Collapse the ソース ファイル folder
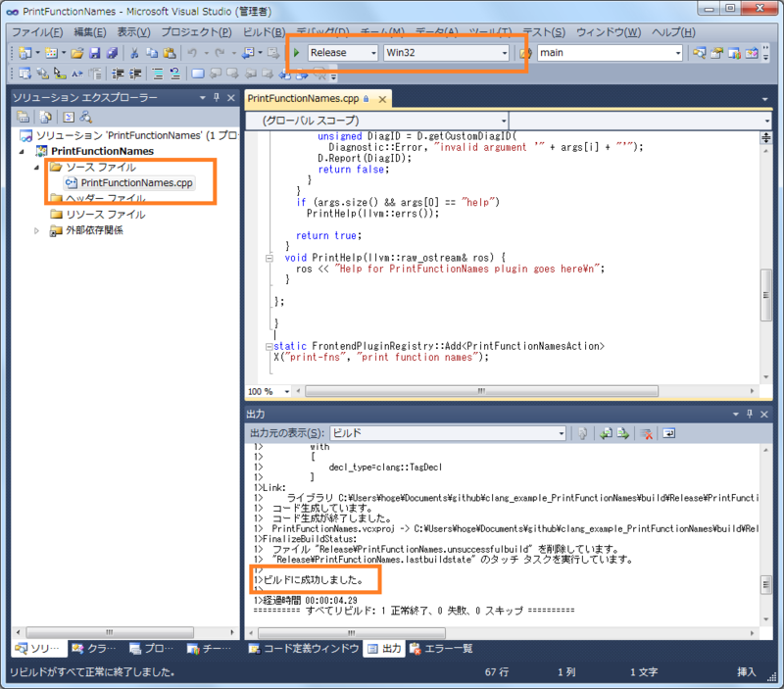Viewport: 784px width, 689px height. coord(36,168)
